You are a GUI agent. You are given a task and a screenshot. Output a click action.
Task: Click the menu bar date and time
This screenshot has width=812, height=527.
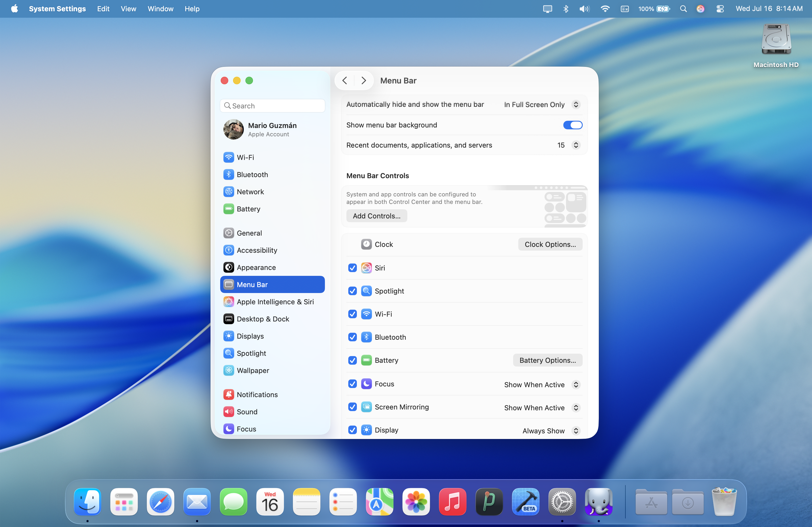[769, 9]
